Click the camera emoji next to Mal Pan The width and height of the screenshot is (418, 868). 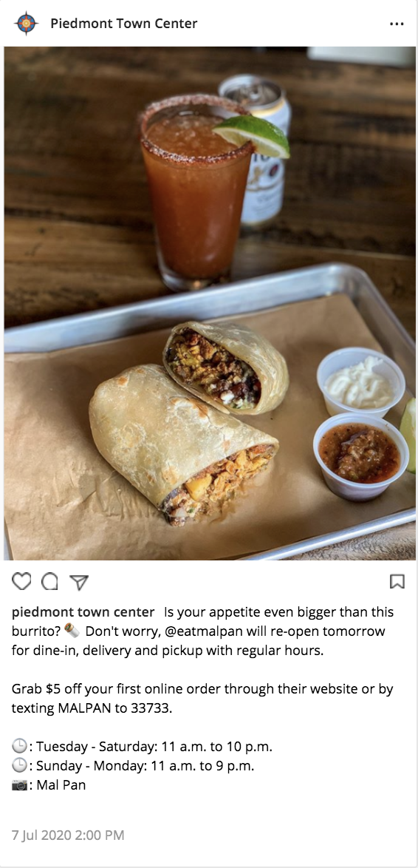(x=19, y=785)
